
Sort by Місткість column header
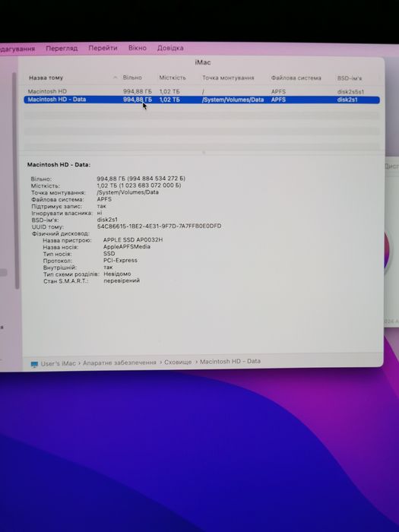click(x=173, y=78)
